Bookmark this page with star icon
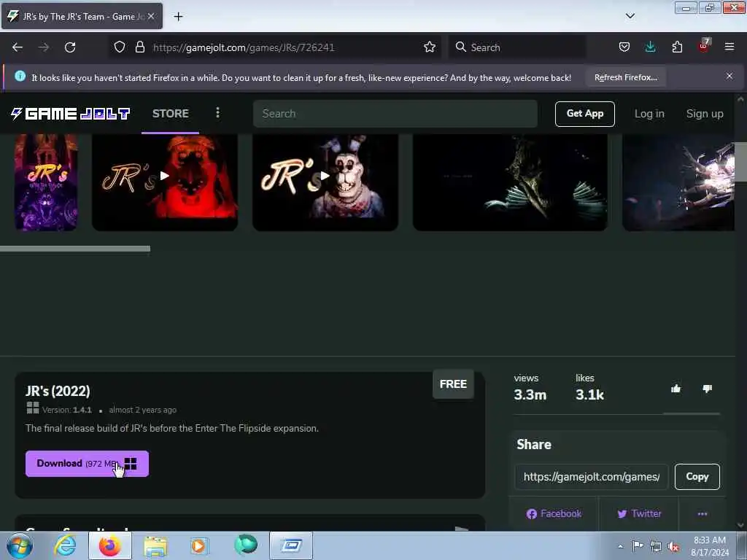This screenshot has height=560, width=747. (429, 47)
